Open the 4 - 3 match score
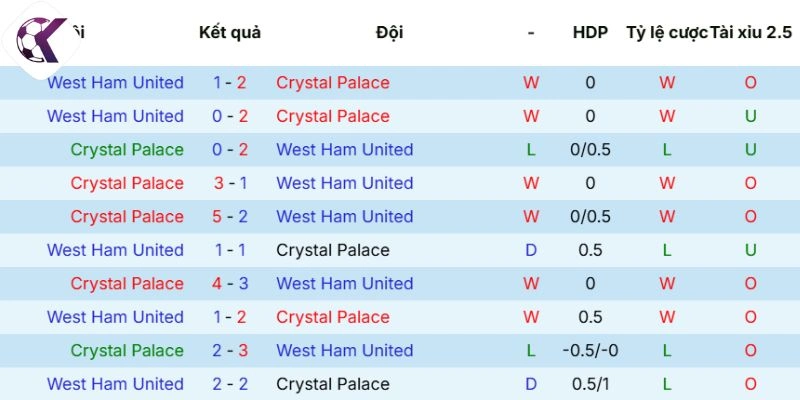The image size is (800, 400). [230, 283]
